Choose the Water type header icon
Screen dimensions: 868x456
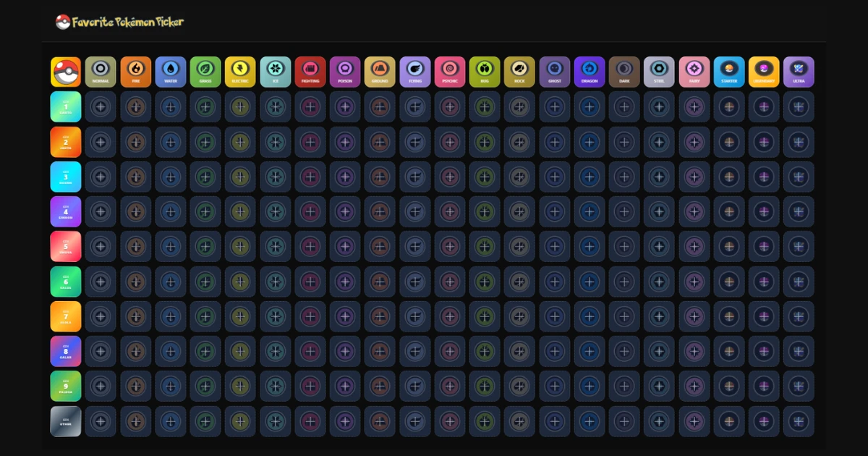click(x=171, y=72)
